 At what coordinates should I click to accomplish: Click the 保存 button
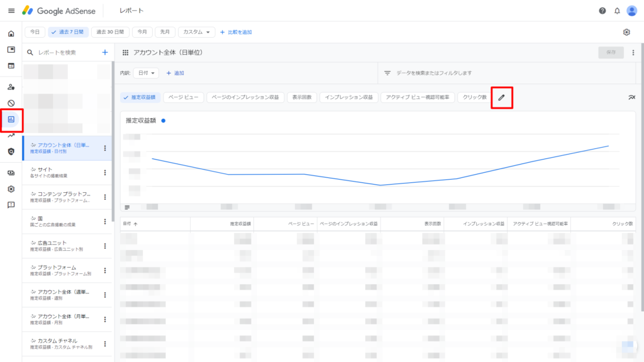tap(611, 53)
